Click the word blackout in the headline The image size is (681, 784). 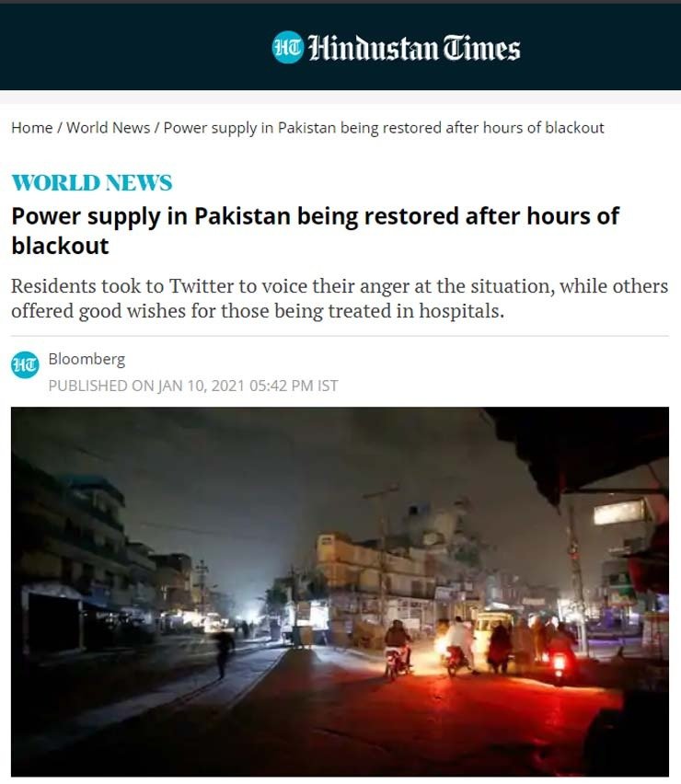[60, 246]
